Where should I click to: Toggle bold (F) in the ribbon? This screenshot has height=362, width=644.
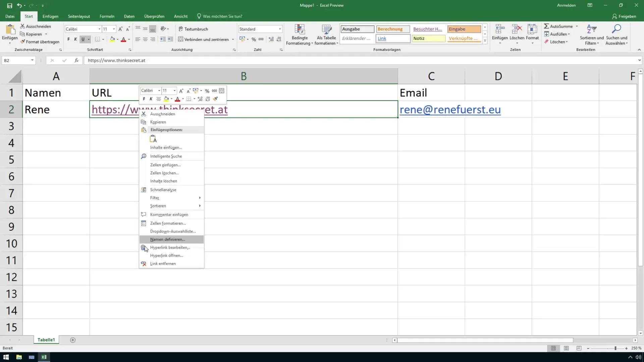click(x=68, y=39)
